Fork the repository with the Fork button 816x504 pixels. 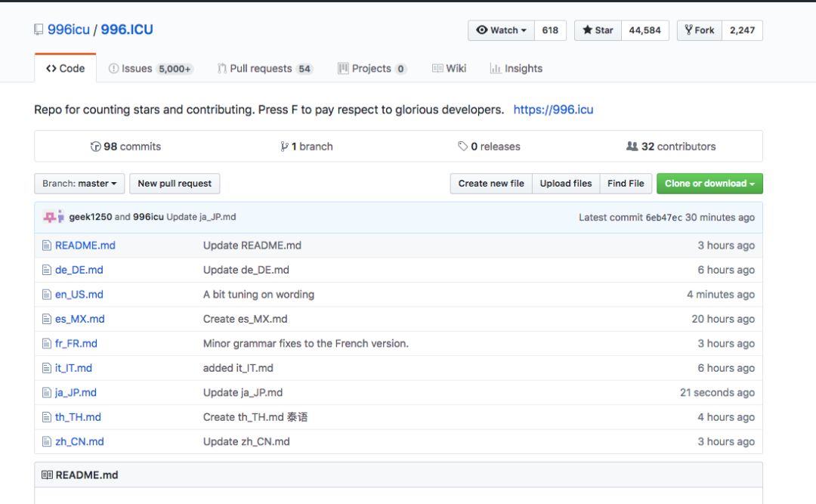[700, 30]
